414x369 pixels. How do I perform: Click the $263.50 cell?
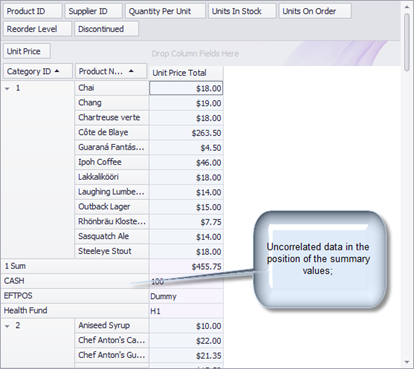pos(186,133)
